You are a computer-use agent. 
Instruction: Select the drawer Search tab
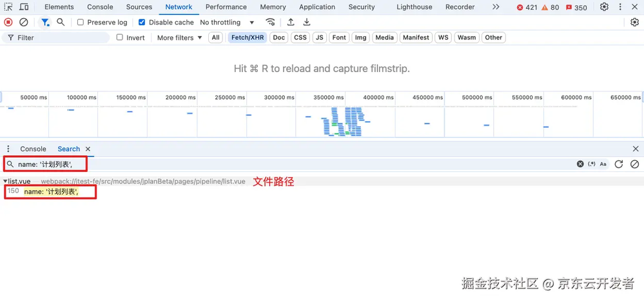[68, 149]
